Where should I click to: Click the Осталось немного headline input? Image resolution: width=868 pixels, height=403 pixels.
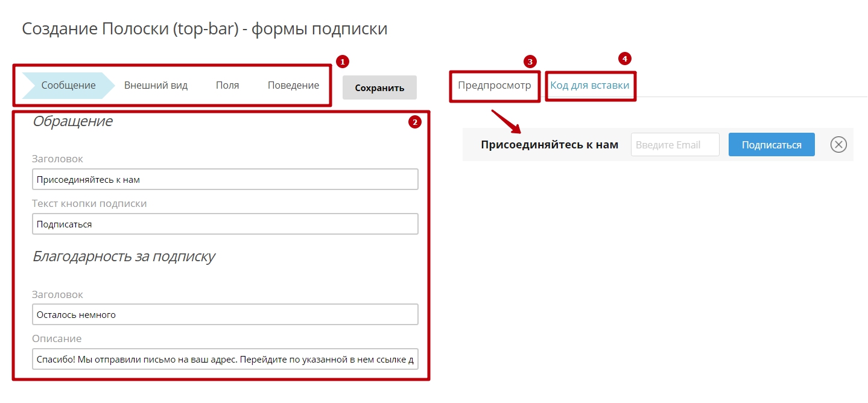(x=224, y=314)
